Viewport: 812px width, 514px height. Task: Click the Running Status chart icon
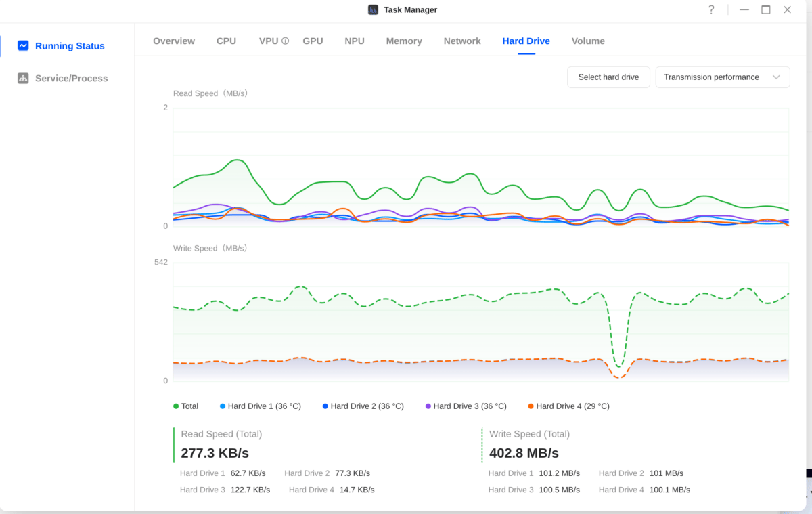(x=23, y=46)
